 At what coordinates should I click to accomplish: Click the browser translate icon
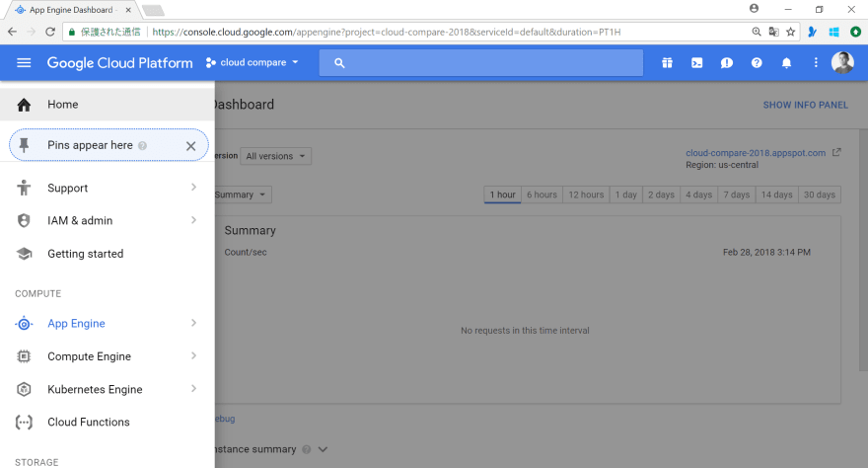(774, 32)
